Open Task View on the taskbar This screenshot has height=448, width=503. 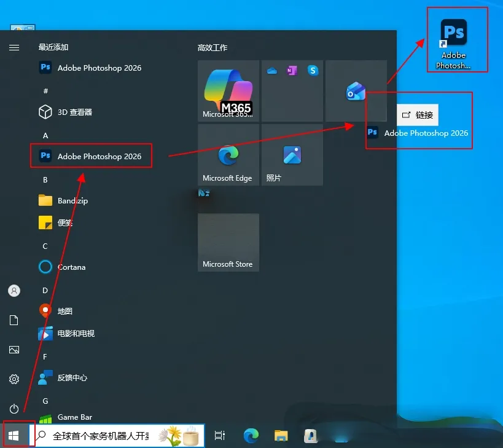point(220,436)
